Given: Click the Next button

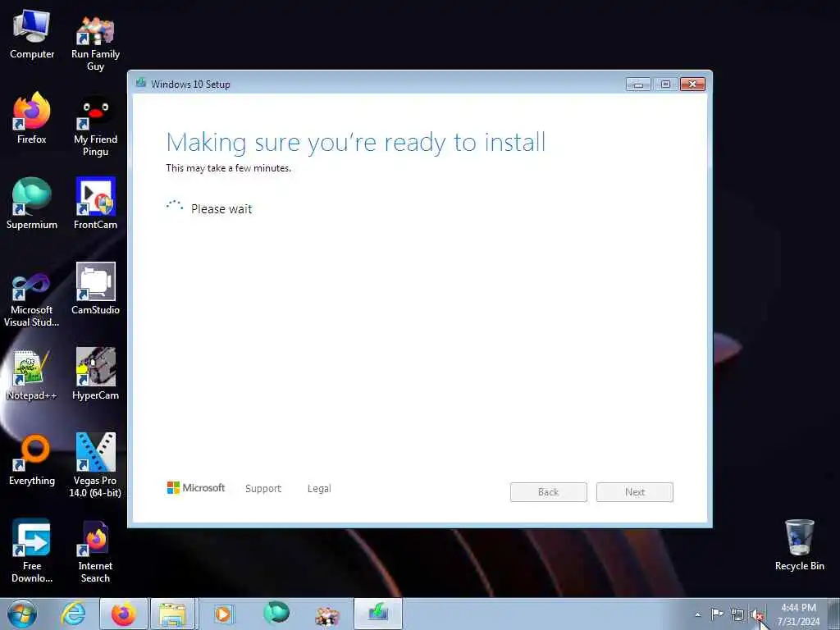Looking at the screenshot, I should coord(635,492).
